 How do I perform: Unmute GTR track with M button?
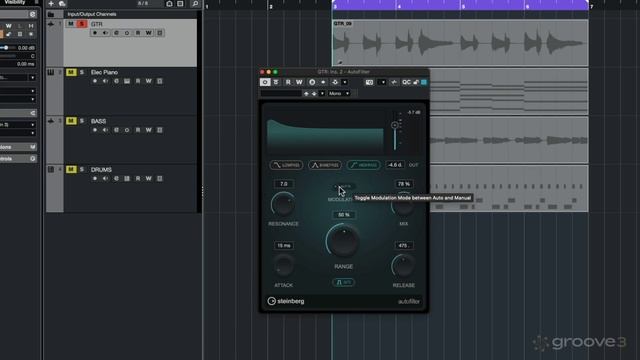tap(71, 24)
